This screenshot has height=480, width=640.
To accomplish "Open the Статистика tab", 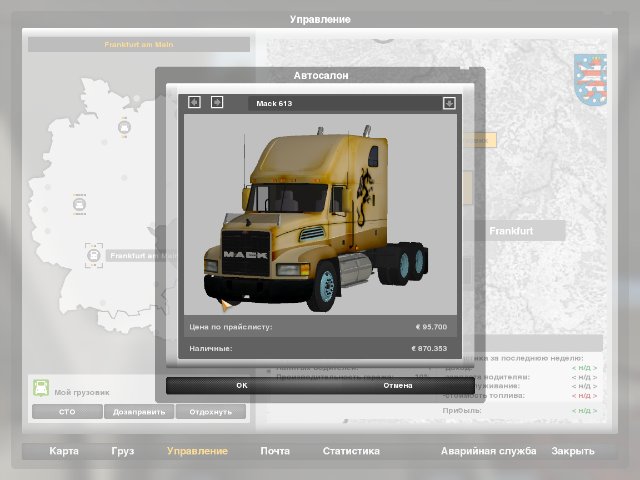I will (x=351, y=451).
